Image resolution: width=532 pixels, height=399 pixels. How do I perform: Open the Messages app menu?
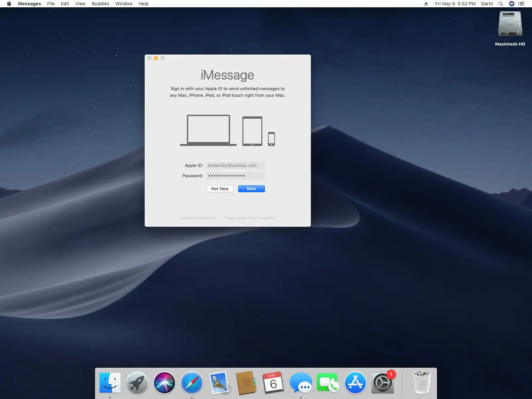tap(29, 4)
